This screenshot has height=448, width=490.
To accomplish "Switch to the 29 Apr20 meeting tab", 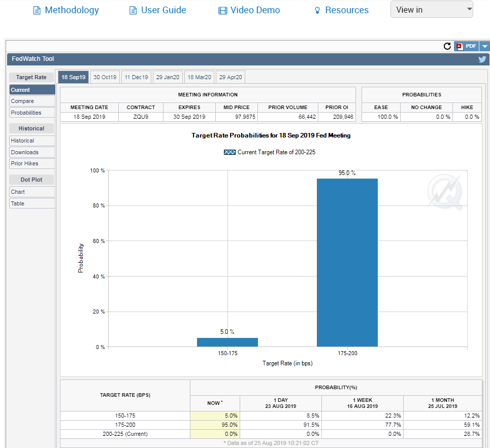I will pos(231,77).
